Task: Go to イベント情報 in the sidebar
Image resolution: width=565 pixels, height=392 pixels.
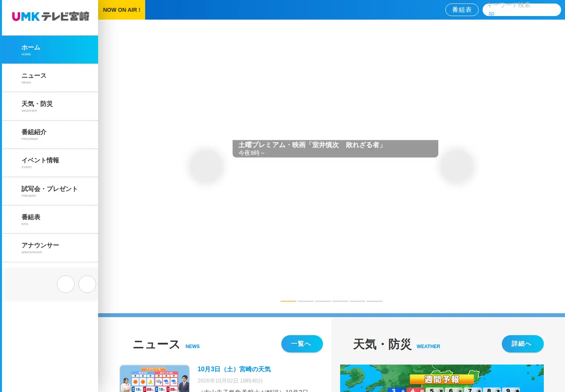Action: point(50,163)
